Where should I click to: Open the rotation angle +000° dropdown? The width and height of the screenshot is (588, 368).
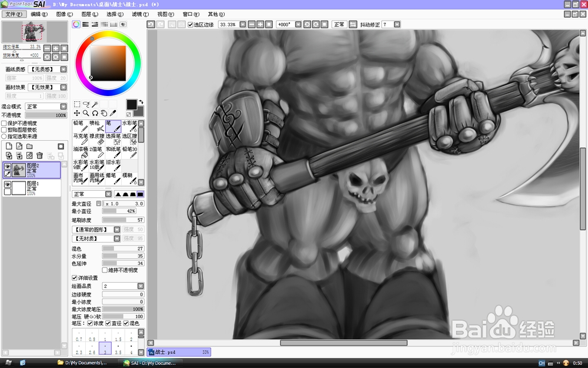click(x=298, y=24)
